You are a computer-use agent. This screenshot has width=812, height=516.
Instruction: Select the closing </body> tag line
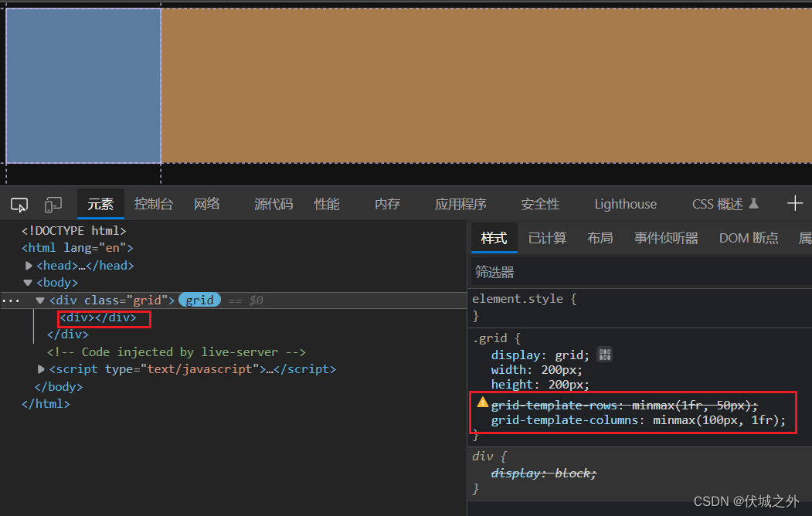(x=59, y=386)
